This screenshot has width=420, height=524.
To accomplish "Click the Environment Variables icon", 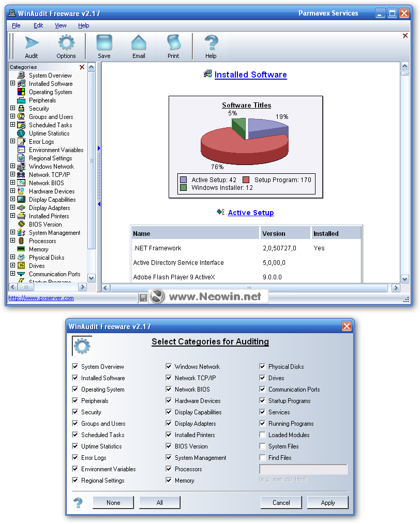I will click(21, 149).
